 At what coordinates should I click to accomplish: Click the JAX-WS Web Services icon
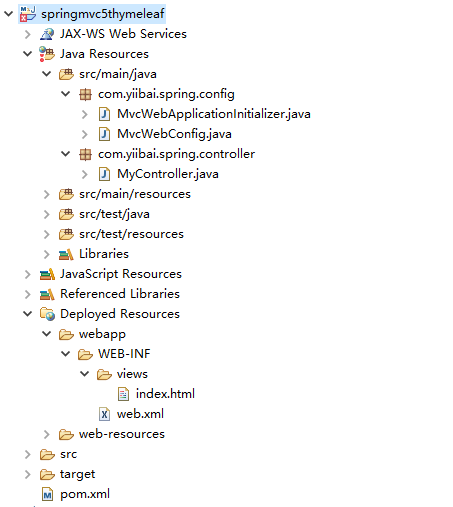[47, 34]
